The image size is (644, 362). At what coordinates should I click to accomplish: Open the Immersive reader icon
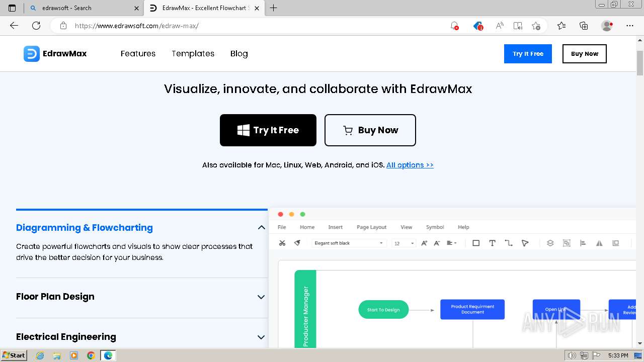[518, 26]
